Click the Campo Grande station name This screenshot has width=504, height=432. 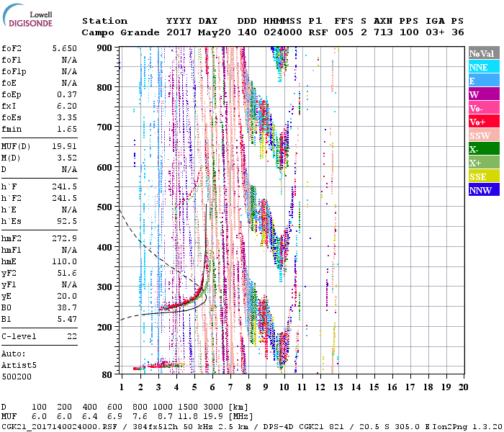click(114, 32)
